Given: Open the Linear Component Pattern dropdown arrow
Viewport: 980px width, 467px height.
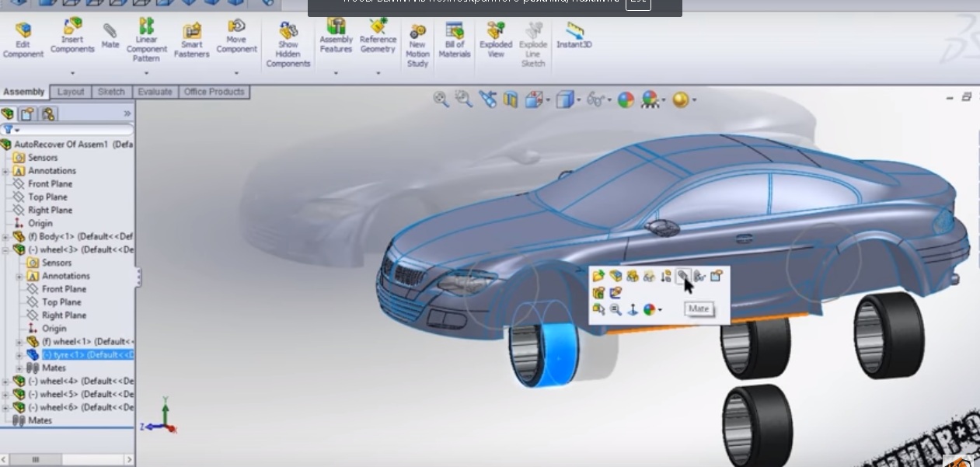Looking at the screenshot, I should pos(146,73).
